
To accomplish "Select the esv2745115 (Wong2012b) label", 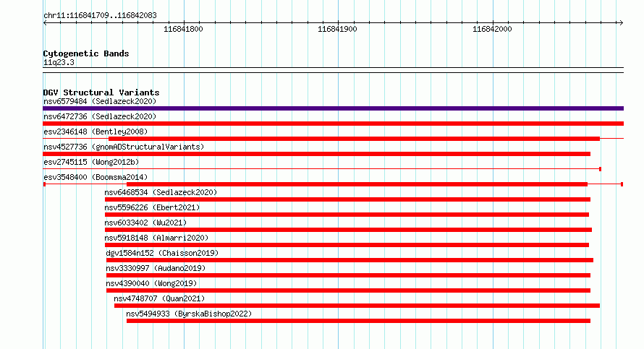I will tap(91, 162).
